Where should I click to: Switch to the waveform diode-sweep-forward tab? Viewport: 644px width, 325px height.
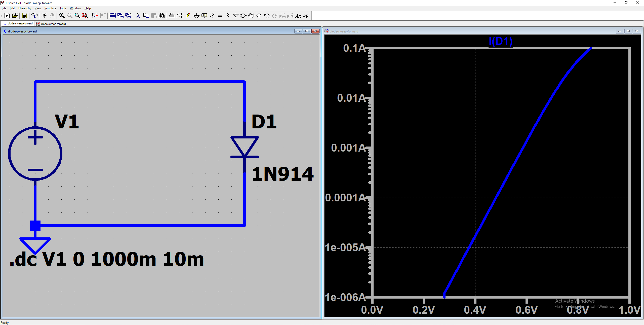point(51,24)
